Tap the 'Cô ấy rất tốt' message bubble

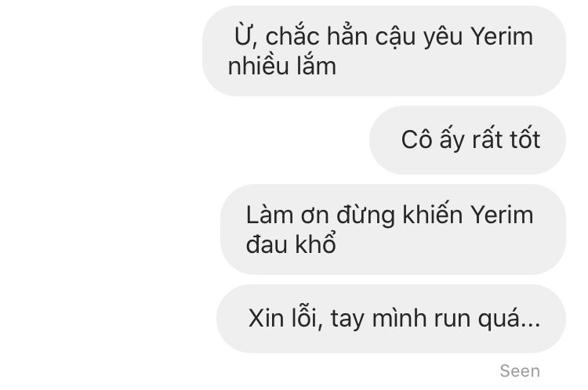click(467, 139)
